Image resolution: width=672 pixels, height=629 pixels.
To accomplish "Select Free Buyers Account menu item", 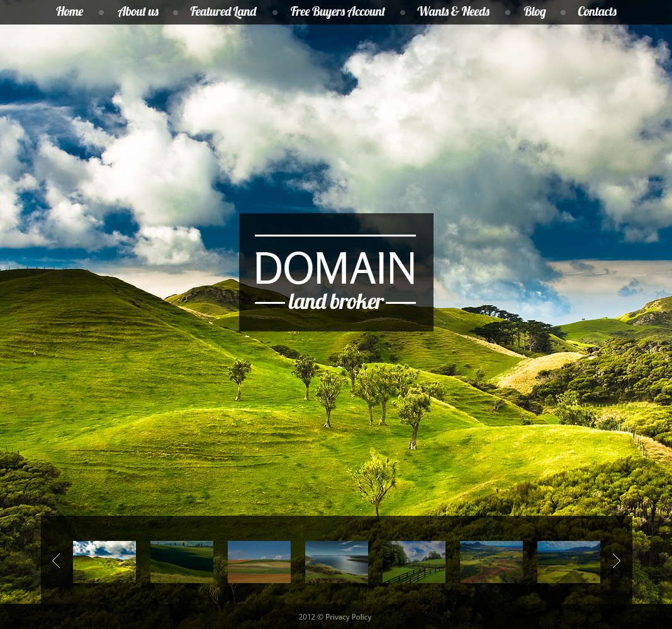I will pyautogui.click(x=337, y=11).
